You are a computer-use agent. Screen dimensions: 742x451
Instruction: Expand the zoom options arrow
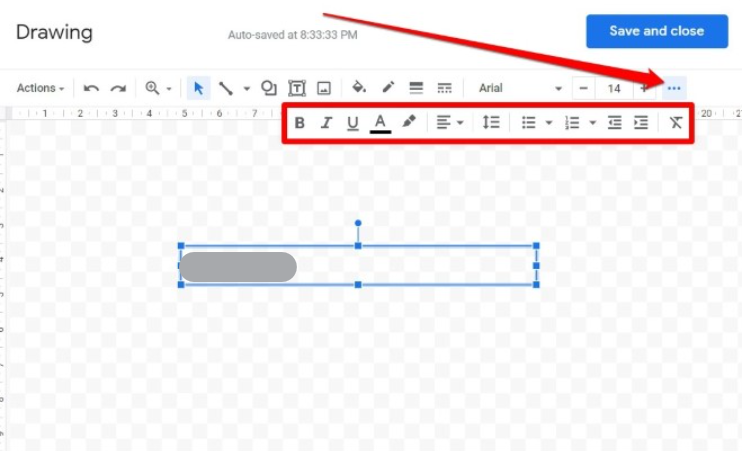click(169, 88)
